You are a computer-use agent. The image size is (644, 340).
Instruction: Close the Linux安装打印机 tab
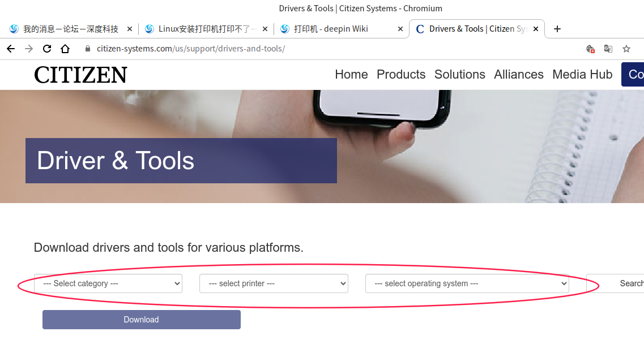pos(265,29)
